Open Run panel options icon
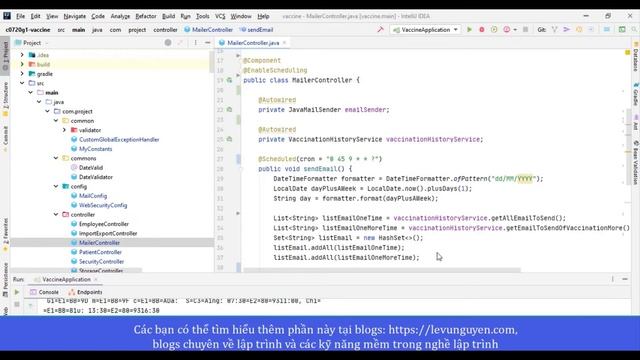The width and height of the screenshot is (640, 360). coord(613,279)
